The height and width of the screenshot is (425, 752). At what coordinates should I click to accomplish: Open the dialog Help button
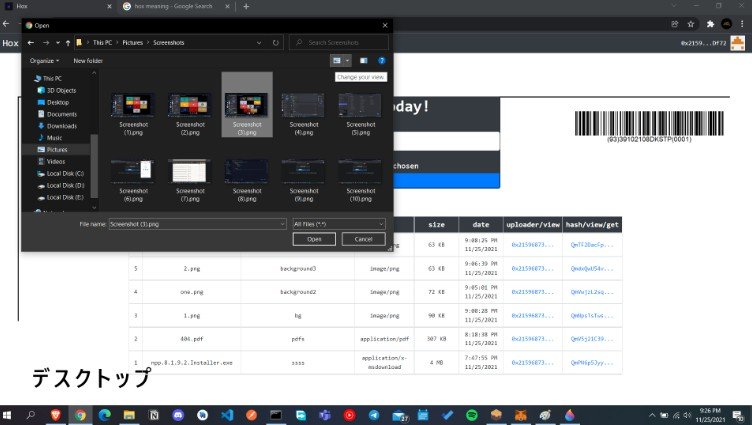[x=382, y=60]
